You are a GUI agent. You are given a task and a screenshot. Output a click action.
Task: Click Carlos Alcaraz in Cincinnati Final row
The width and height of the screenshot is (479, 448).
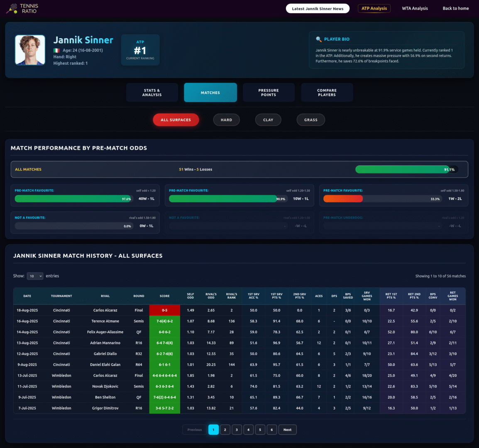coord(105,310)
